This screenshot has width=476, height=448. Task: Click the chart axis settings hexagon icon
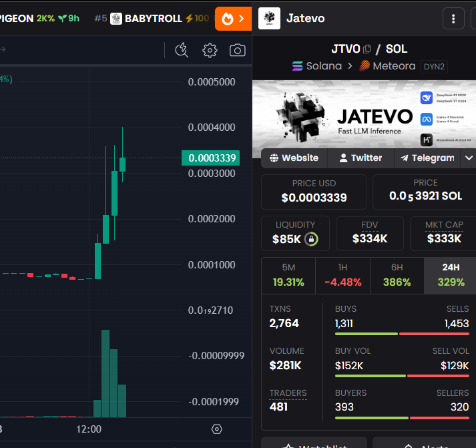[217, 429]
